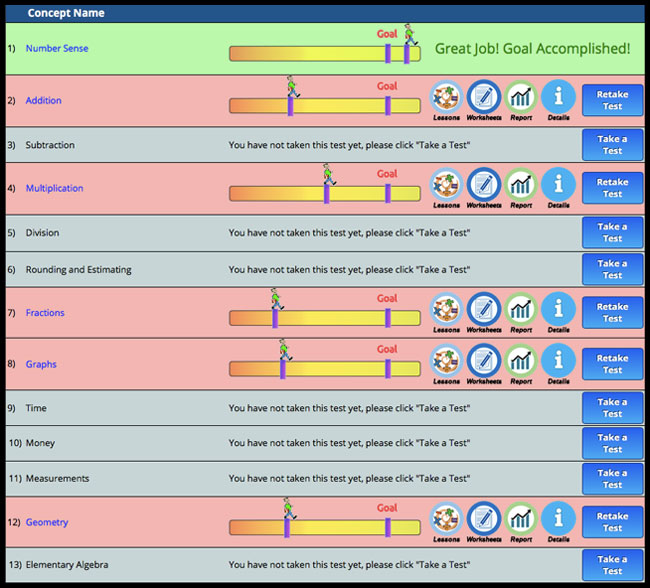This screenshot has height=588, width=650.
Task: Open the Worksheets icon for Multiplication
Action: (x=484, y=185)
